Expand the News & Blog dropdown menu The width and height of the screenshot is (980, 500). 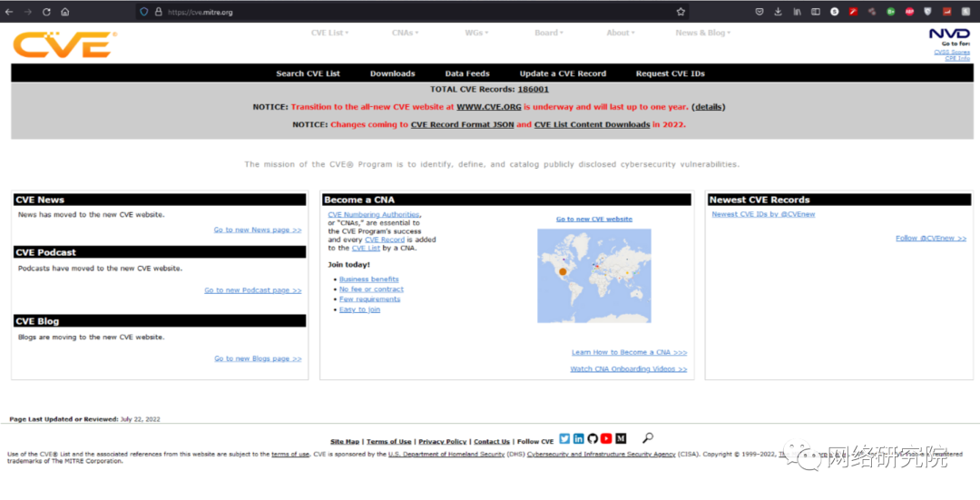point(702,33)
